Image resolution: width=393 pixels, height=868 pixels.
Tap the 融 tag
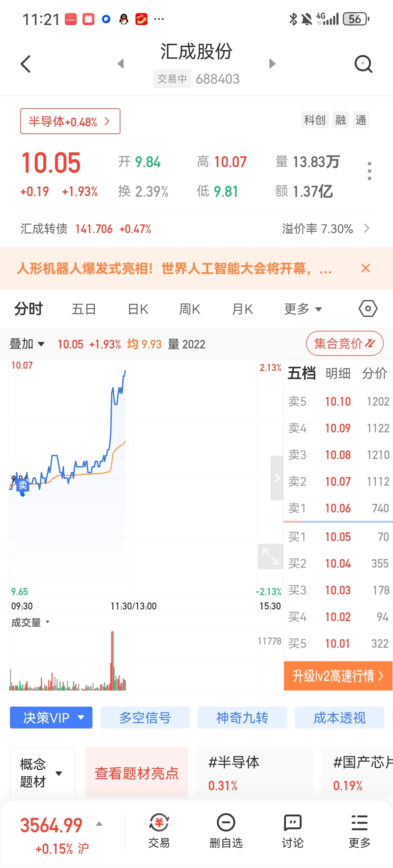click(341, 120)
